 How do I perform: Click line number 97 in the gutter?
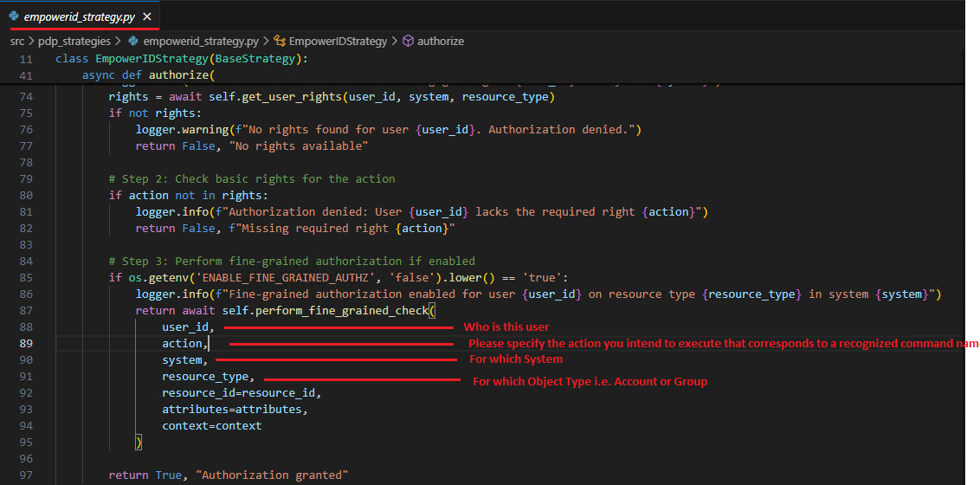pyautogui.click(x=26, y=475)
